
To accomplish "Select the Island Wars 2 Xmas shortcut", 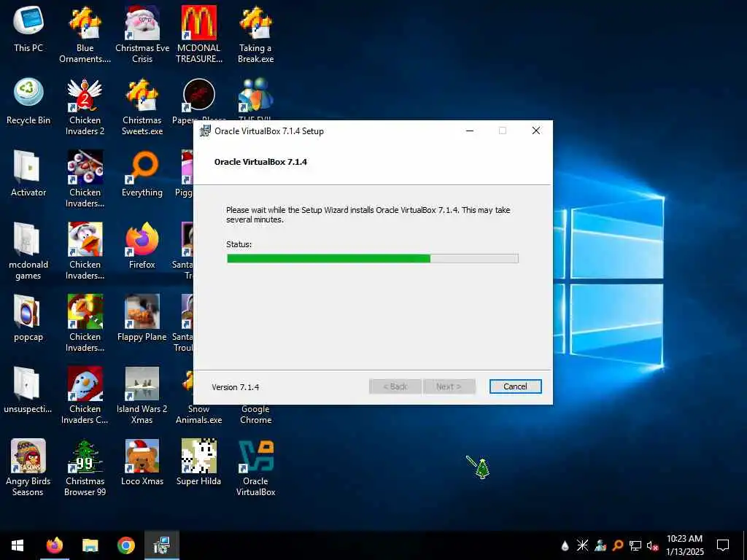I will coord(142,396).
